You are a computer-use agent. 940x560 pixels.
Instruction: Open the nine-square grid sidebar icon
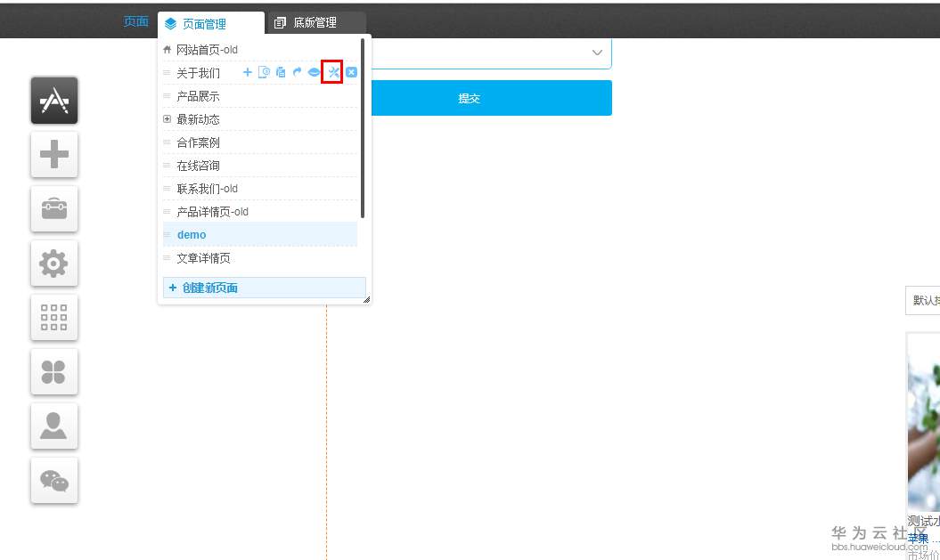click(54, 318)
